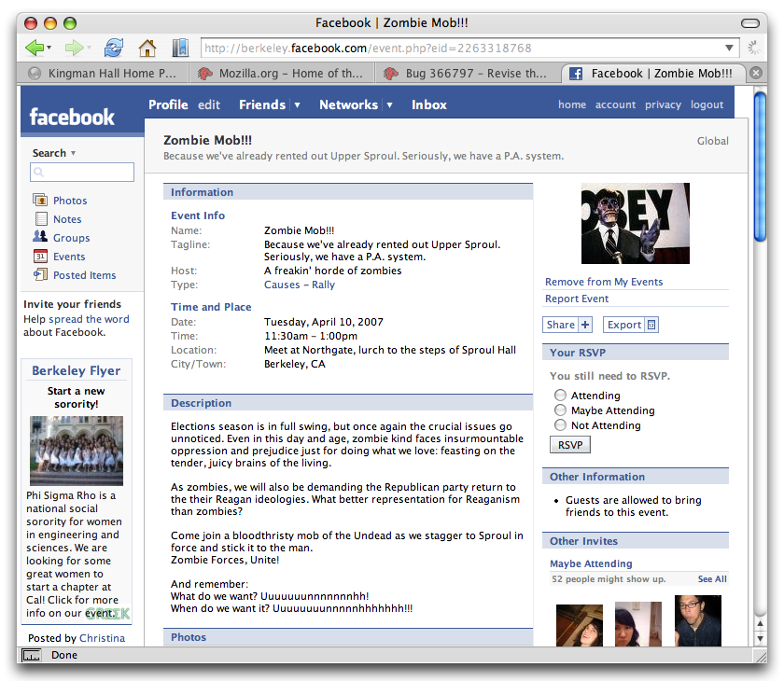Click the Friends navigation item

pyautogui.click(x=262, y=104)
